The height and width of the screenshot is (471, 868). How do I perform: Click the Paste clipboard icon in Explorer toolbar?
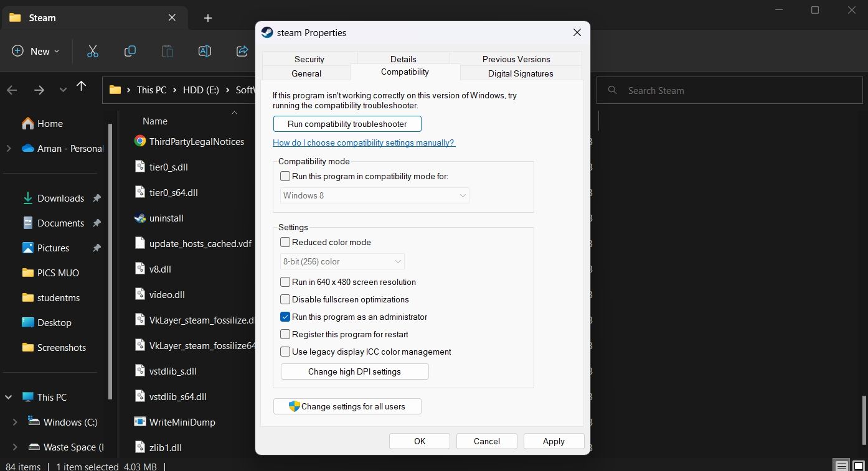click(167, 51)
